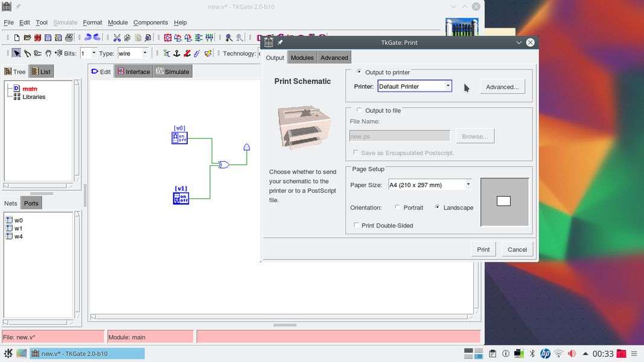Enable Print Double-Sided checkbox

pyautogui.click(x=356, y=225)
